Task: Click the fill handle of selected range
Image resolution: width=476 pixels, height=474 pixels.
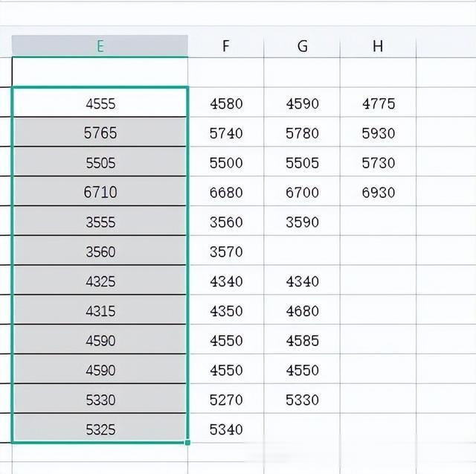Action: click(187, 443)
